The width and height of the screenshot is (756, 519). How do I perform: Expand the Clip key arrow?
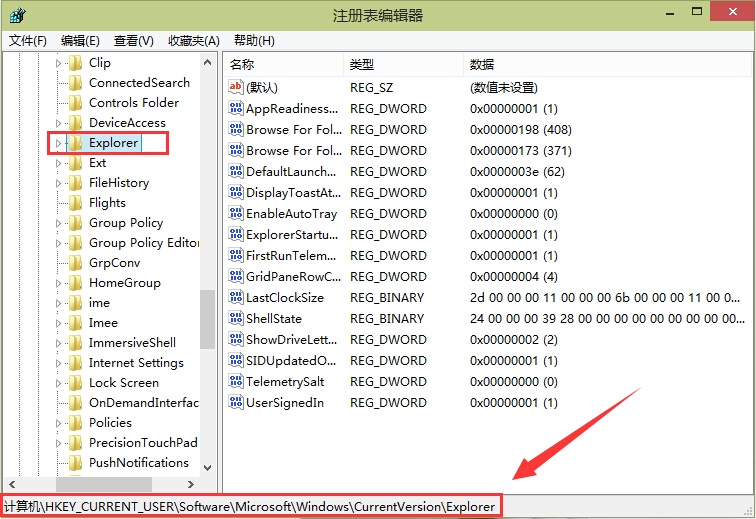pyautogui.click(x=58, y=63)
